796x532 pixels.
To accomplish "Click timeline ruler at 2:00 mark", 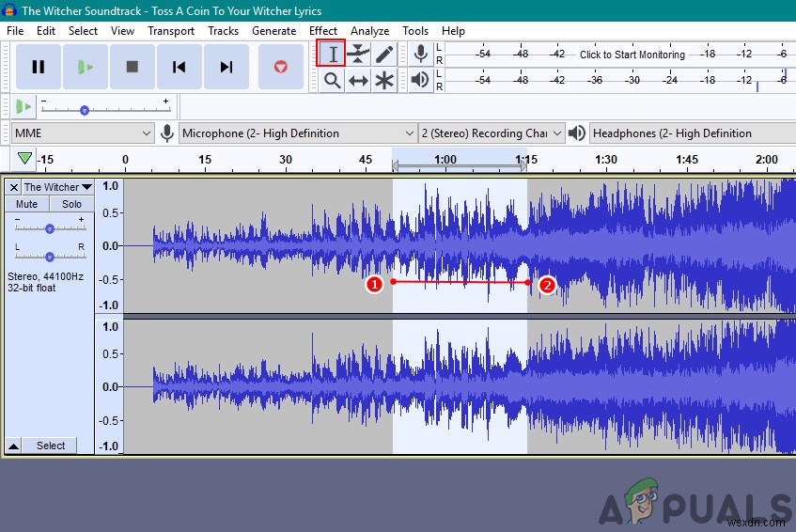I will (x=767, y=160).
